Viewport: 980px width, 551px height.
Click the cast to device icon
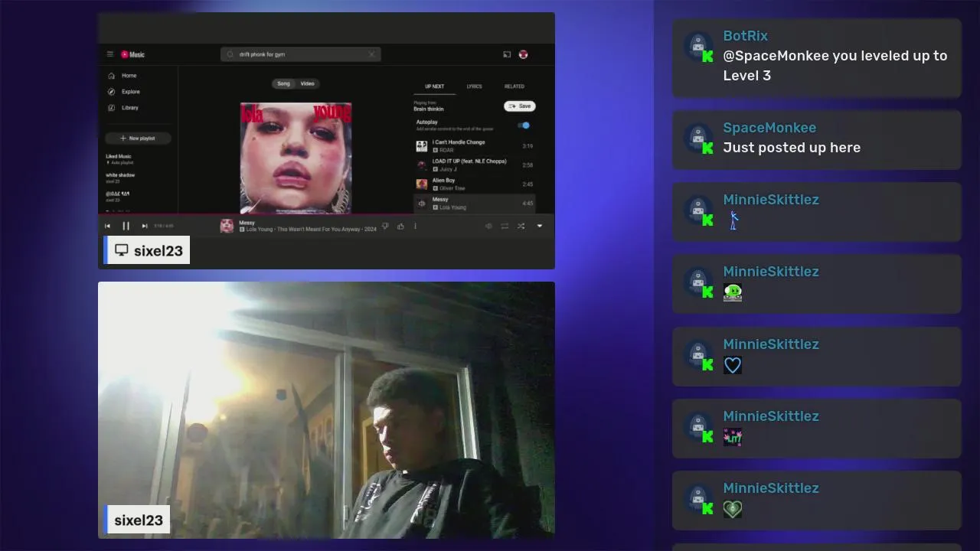click(507, 54)
